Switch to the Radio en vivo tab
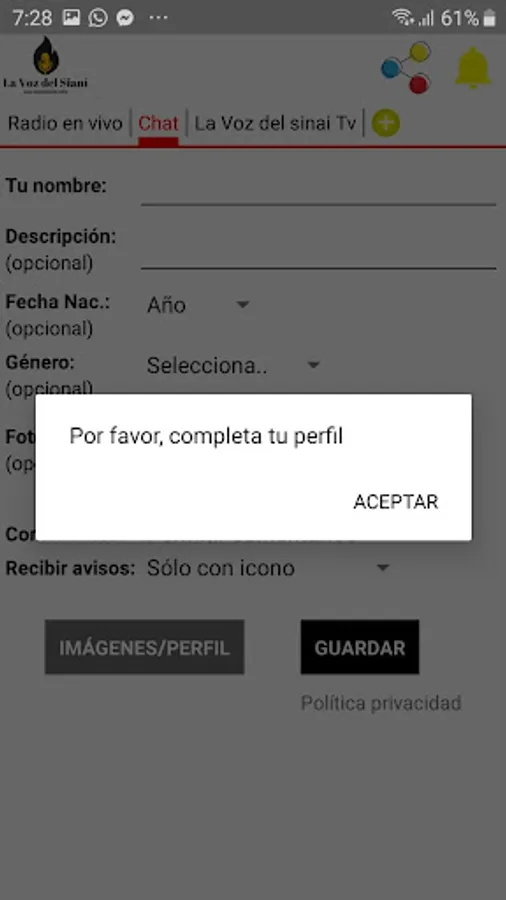506x900 pixels. 65,123
